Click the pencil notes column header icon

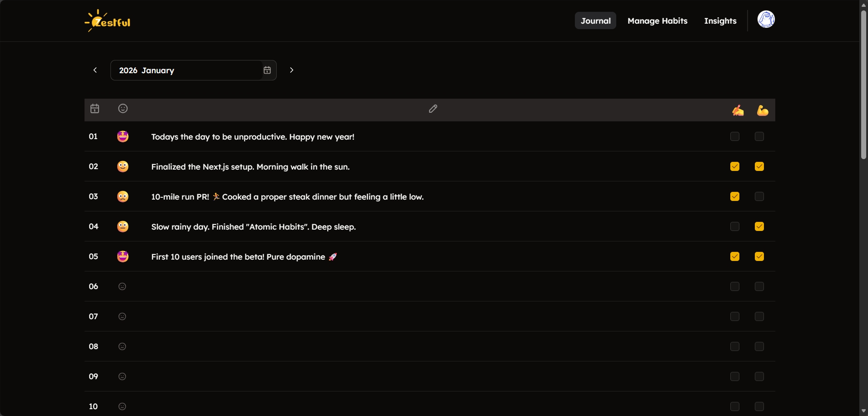tap(433, 109)
